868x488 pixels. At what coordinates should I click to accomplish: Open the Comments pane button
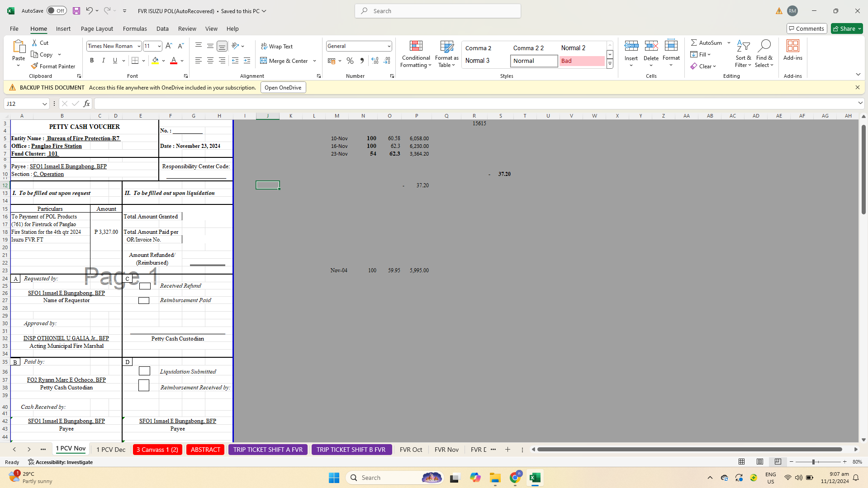806,28
